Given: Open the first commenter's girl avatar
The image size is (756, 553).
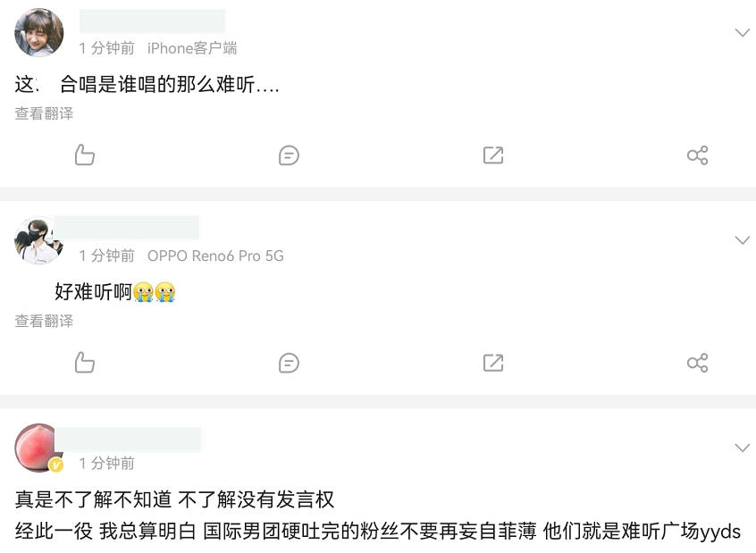Looking at the screenshot, I should point(39,32).
